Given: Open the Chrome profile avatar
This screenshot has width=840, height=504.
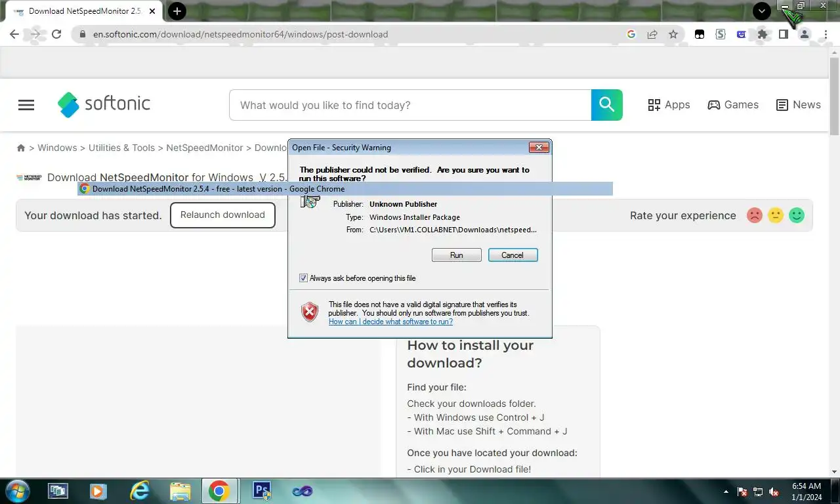Looking at the screenshot, I should click(805, 34).
